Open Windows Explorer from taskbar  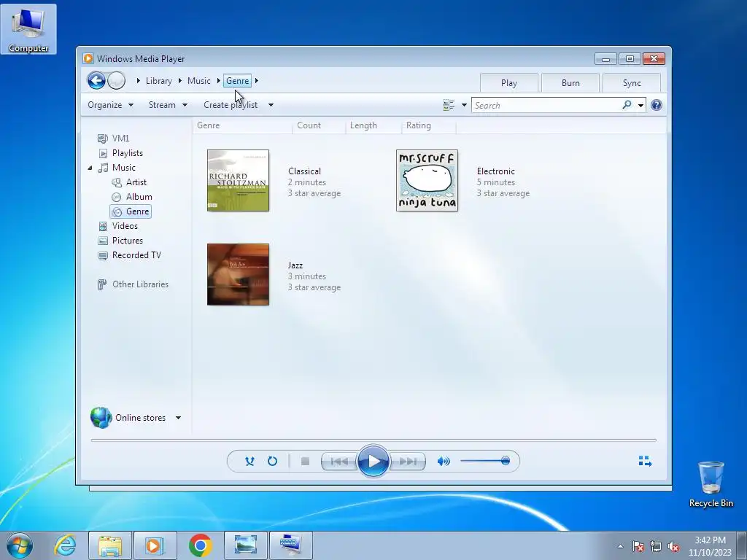pos(109,545)
